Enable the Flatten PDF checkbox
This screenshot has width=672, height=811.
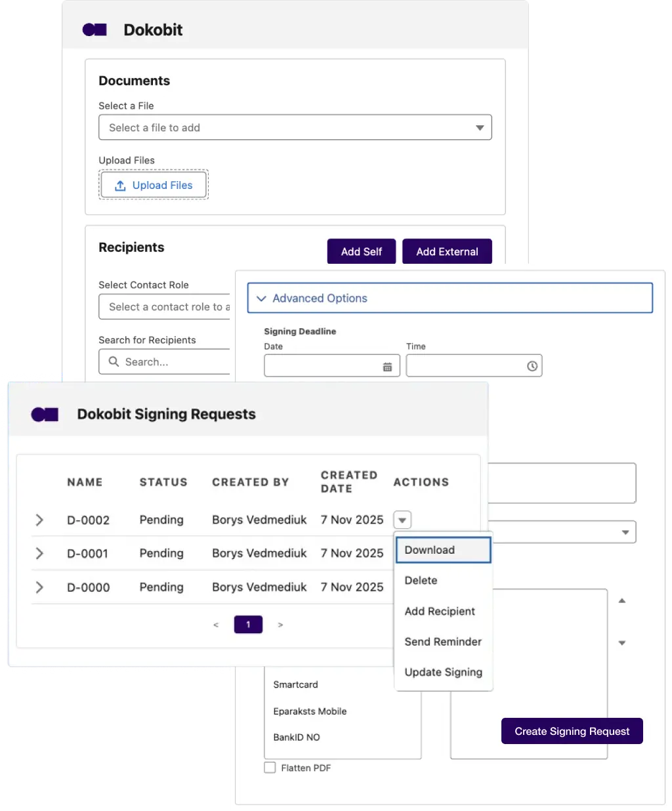(x=270, y=767)
